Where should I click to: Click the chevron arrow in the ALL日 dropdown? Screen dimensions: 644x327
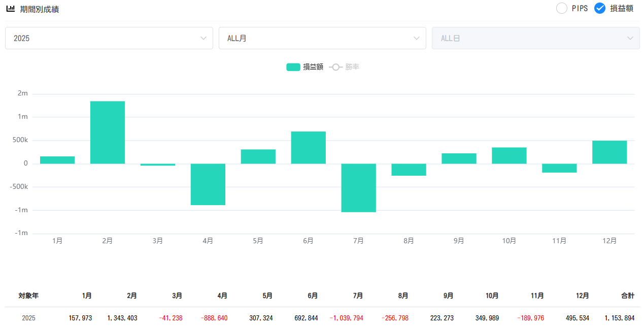coord(630,38)
